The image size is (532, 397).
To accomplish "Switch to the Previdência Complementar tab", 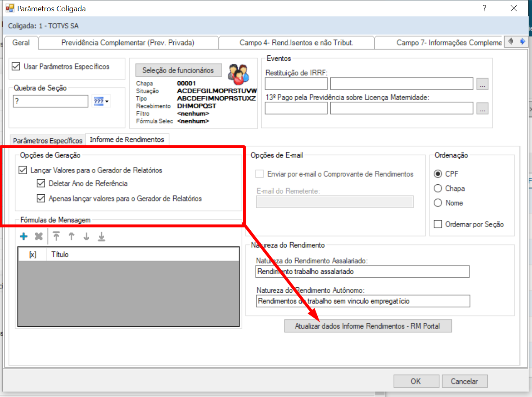I will [128, 42].
